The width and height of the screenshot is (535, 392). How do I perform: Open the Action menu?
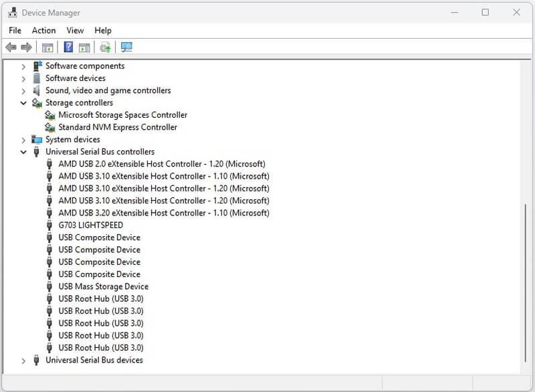43,30
